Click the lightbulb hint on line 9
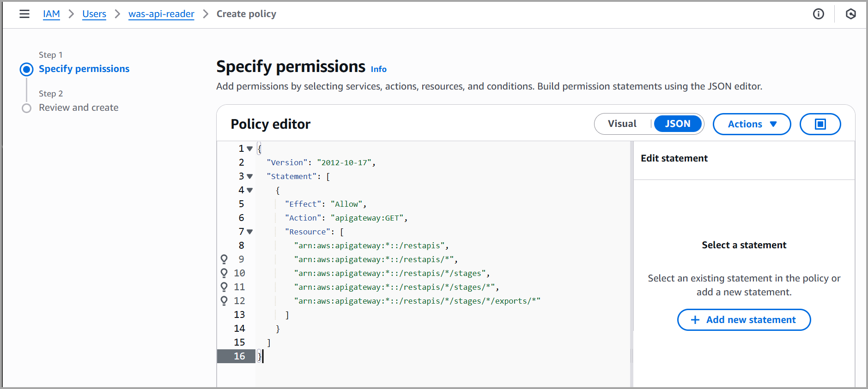 pos(224,259)
